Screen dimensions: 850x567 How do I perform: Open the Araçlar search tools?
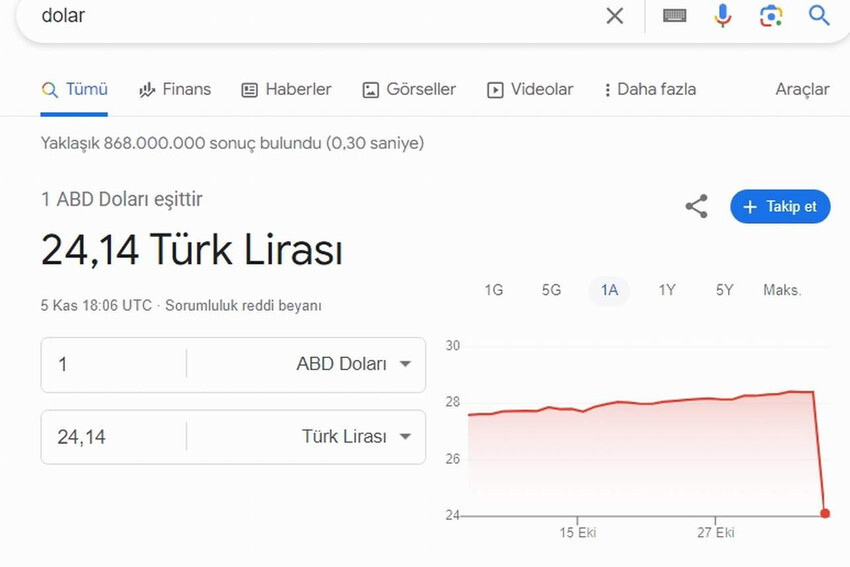point(802,90)
